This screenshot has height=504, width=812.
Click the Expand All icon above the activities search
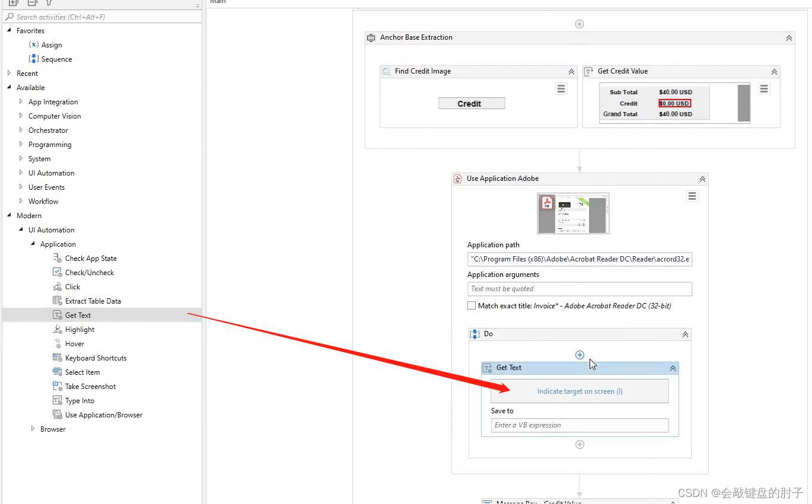(x=13, y=3)
